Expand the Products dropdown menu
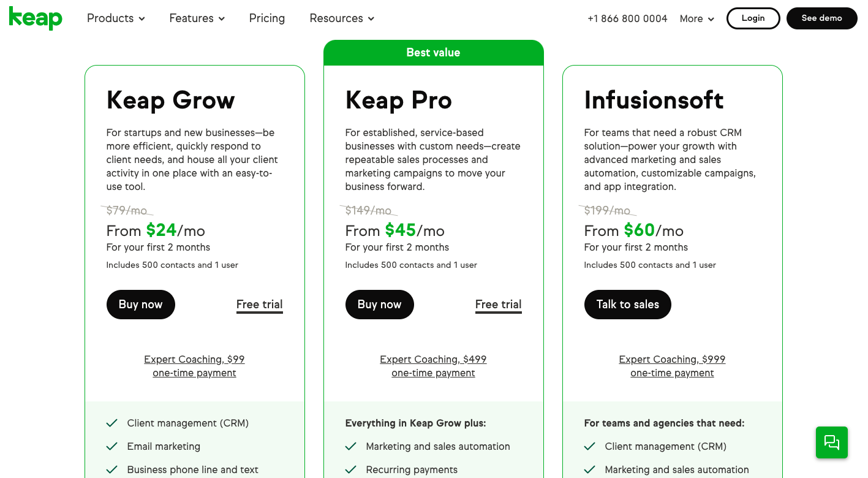 click(x=116, y=18)
